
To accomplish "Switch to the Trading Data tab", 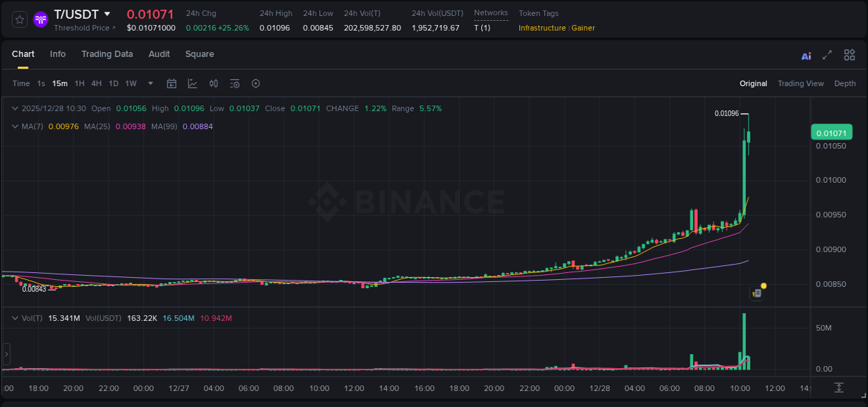I will [x=107, y=54].
